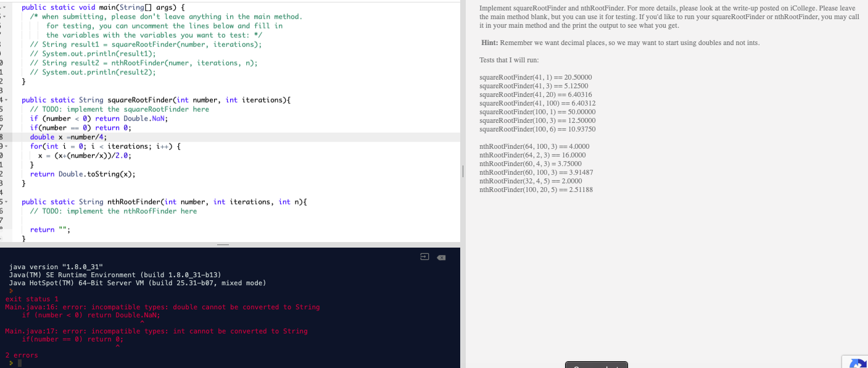Viewport: 868px width, 368px height.
Task: Click the terminal input after the green prompt
Action: click(28, 363)
